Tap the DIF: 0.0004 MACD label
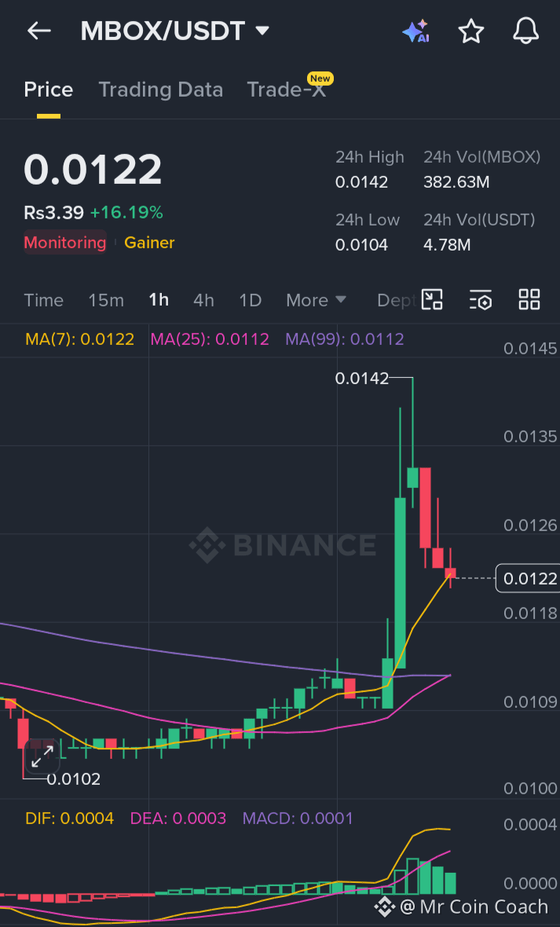The image size is (560, 927). tap(69, 819)
